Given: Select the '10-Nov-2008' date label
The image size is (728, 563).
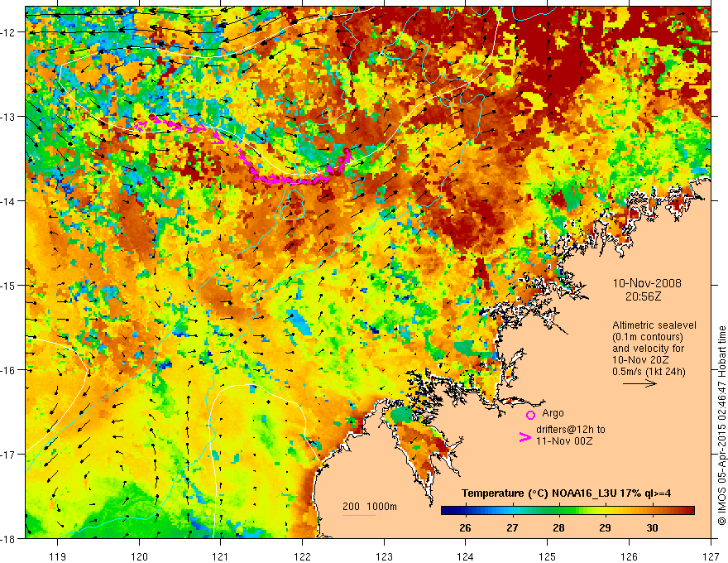Looking at the screenshot, I should click(x=647, y=283).
